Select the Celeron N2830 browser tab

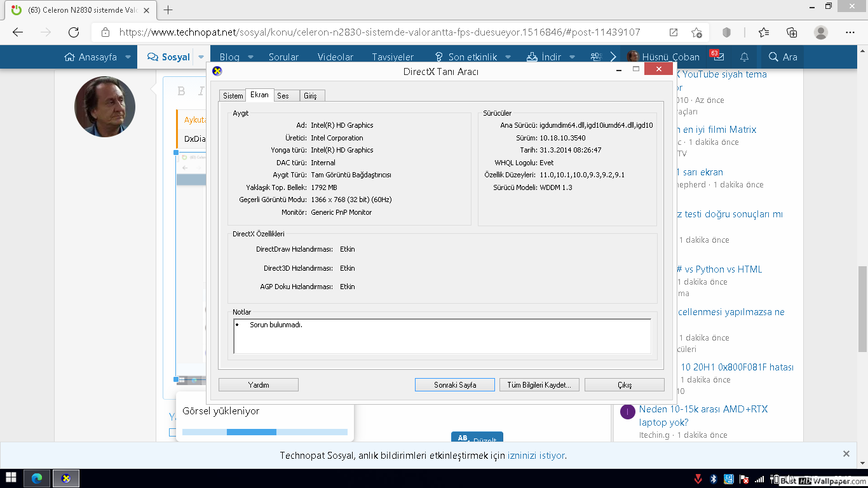click(80, 10)
